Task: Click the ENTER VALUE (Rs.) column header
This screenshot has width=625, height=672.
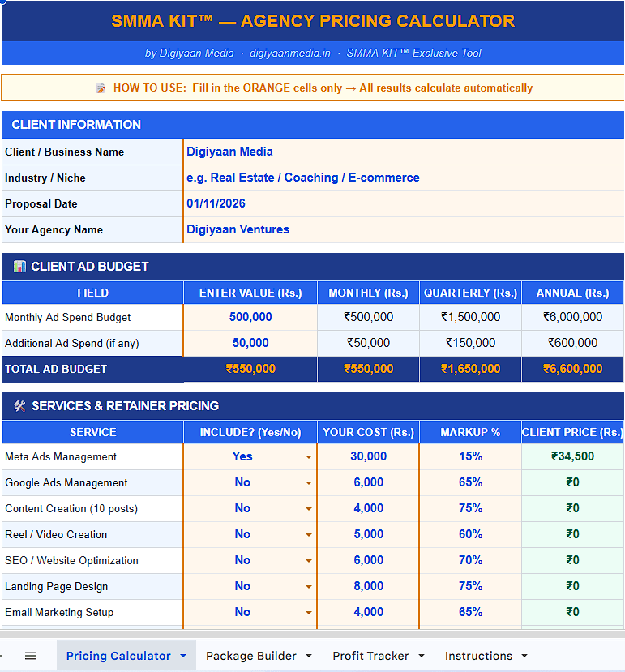Action: 250,293
